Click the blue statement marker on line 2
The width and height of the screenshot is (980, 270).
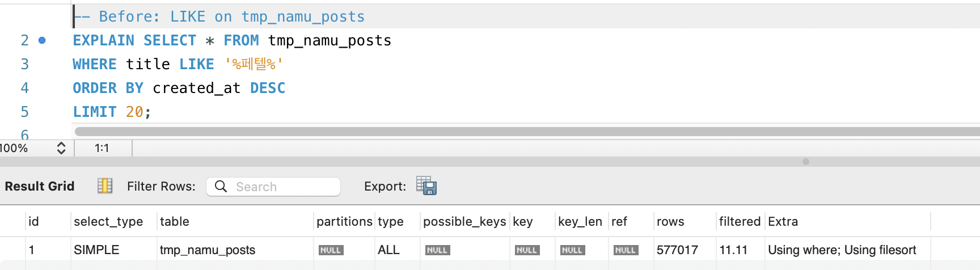[x=42, y=40]
